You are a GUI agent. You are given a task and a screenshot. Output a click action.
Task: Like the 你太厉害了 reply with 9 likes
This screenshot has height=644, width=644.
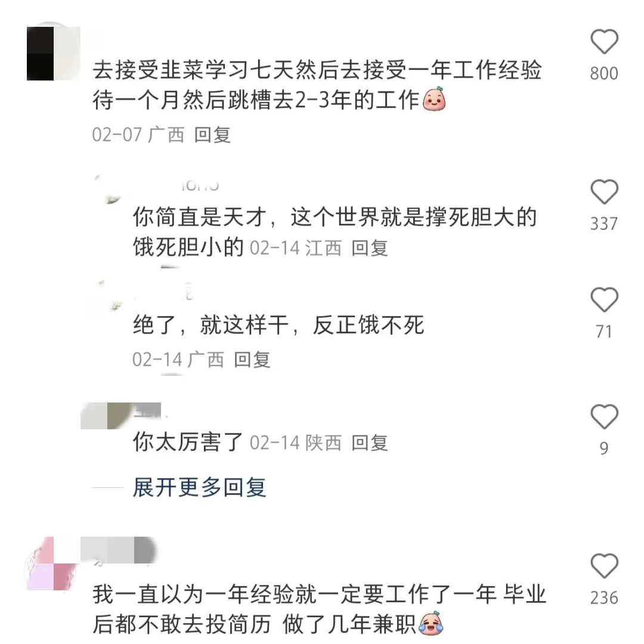[604, 416]
